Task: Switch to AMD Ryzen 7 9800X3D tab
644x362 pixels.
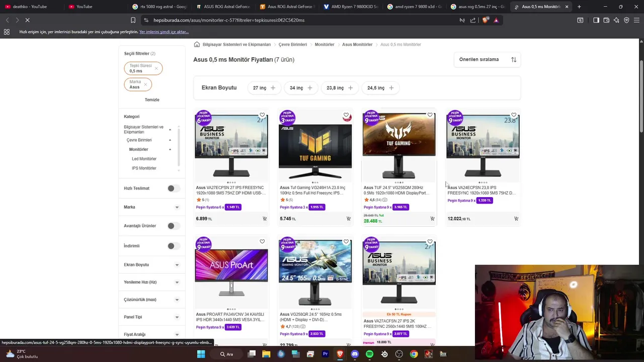Action: click(351, 7)
